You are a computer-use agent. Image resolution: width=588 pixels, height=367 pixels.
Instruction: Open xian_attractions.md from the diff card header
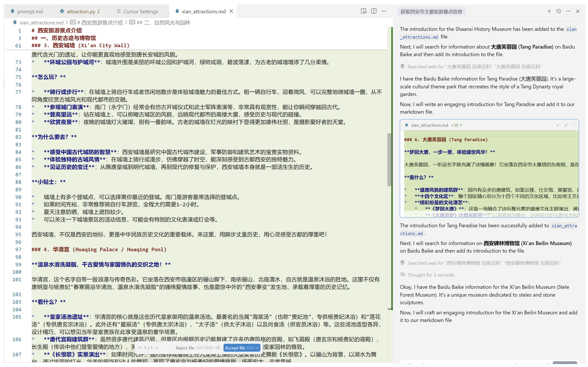[429, 125]
